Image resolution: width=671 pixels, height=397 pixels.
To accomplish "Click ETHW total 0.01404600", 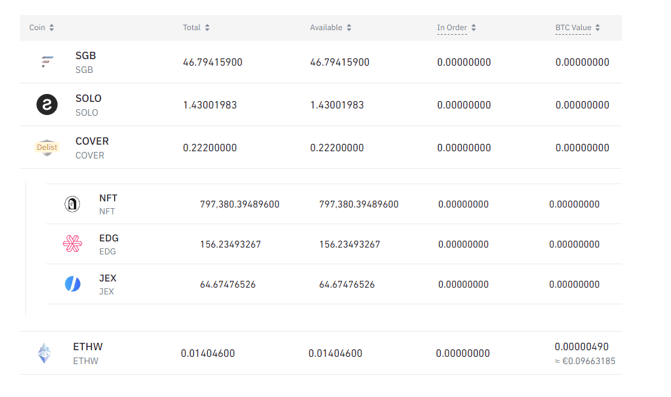I will click(208, 353).
